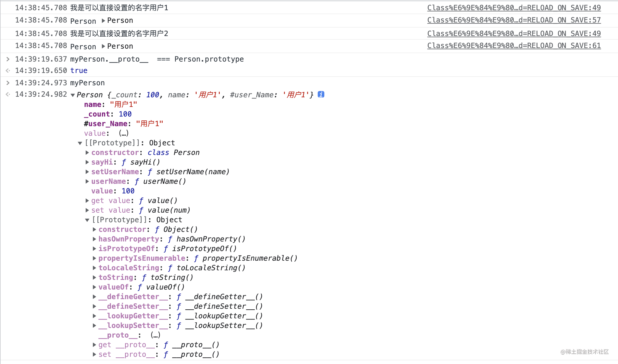Expand the sayHi function entry
Screen dimensions: 618x364
(87, 162)
